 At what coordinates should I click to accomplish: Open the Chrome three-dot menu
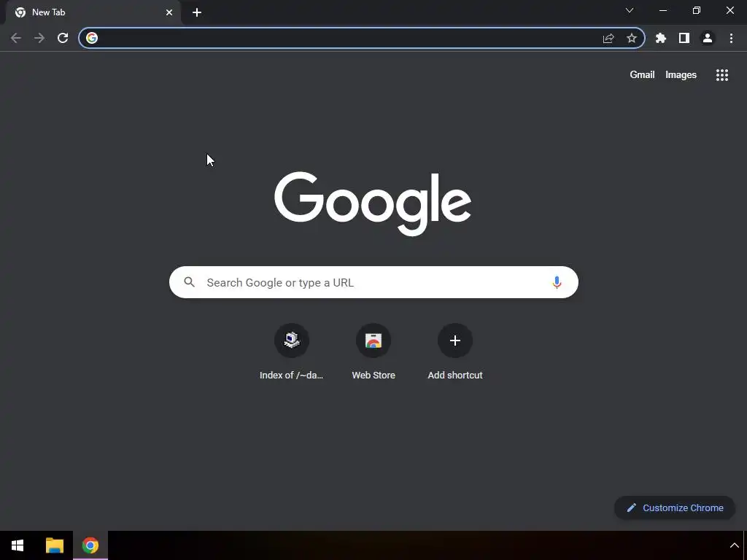731,38
